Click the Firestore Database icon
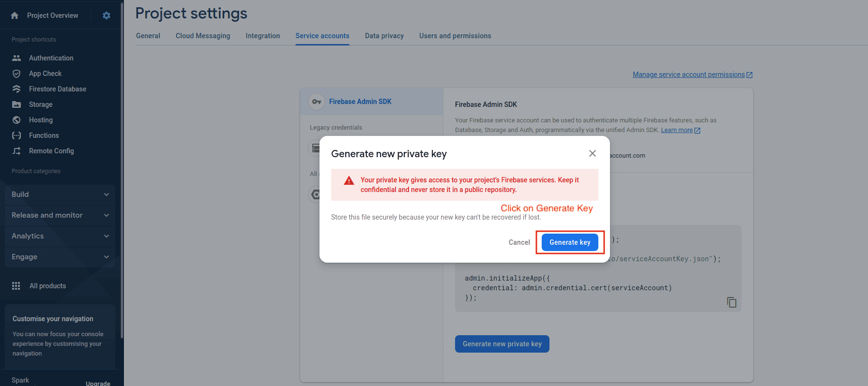The width and height of the screenshot is (868, 386). pyautogui.click(x=16, y=89)
